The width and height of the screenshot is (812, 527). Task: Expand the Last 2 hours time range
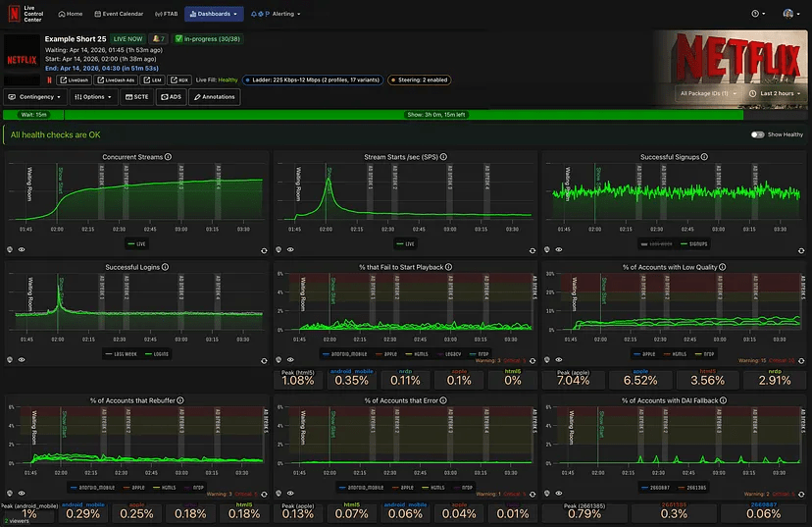pos(779,93)
